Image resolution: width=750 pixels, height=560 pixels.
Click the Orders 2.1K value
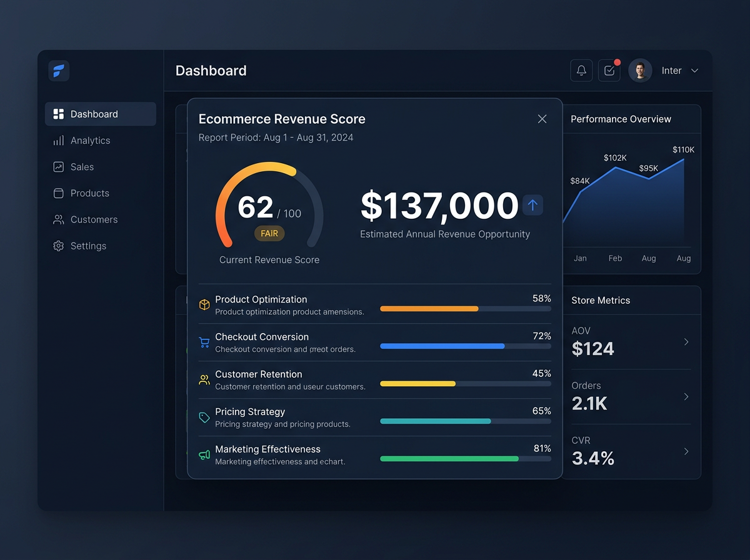click(x=589, y=404)
